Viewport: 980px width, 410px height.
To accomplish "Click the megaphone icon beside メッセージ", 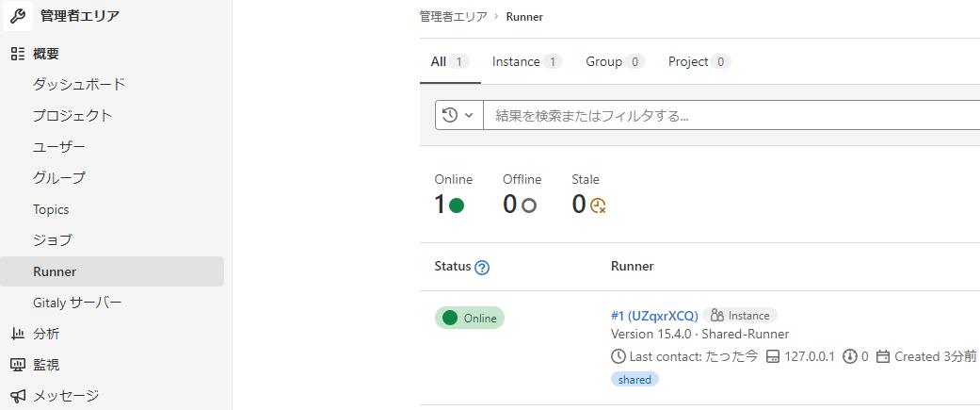I will tap(18, 396).
